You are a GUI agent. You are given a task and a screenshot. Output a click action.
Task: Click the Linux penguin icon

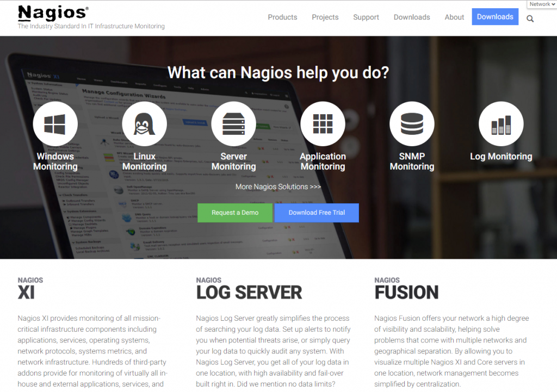point(144,124)
